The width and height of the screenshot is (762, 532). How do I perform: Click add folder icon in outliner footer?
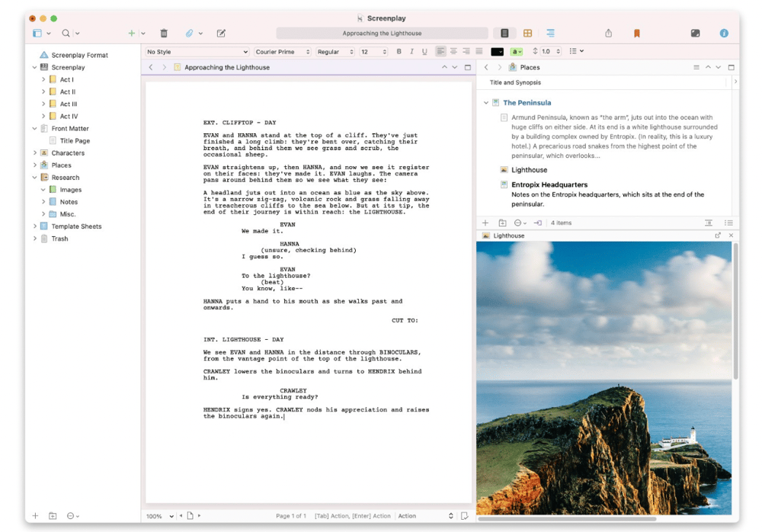click(x=502, y=223)
